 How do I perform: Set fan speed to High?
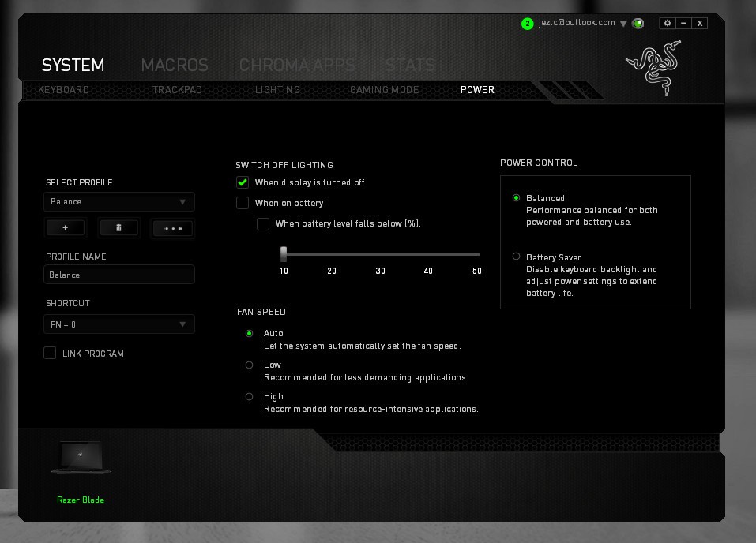(x=250, y=396)
